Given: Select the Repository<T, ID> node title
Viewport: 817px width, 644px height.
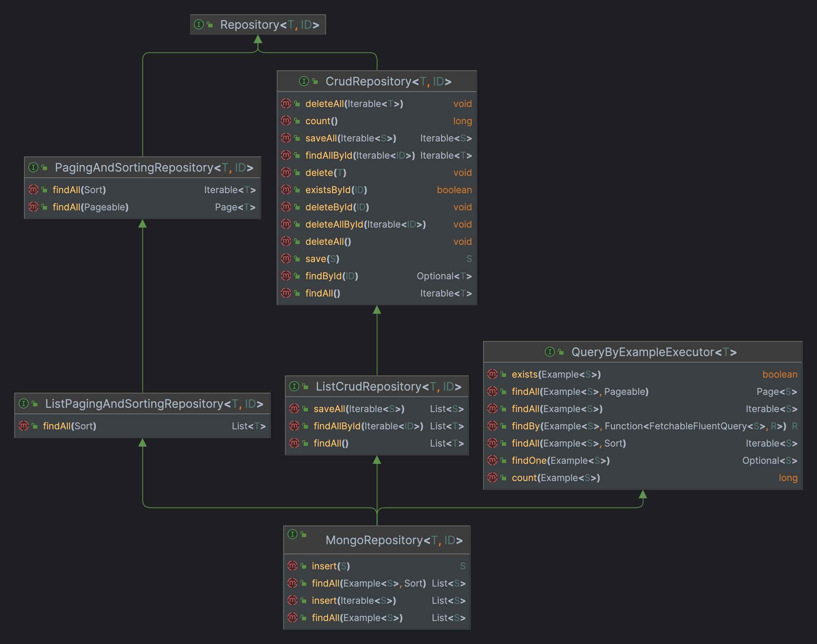Looking at the screenshot, I should [270, 24].
